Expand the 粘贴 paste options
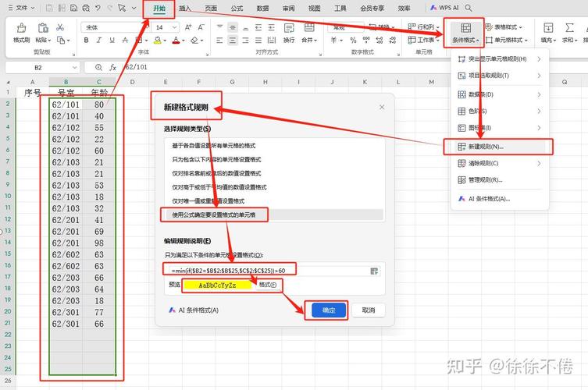Image resolution: width=588 pixels, height=390 pixels. [x=43, y=40]
